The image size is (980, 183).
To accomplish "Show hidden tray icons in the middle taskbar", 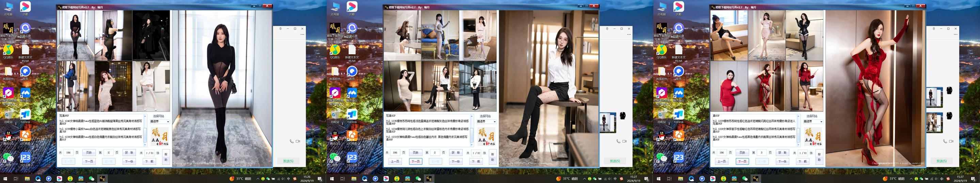I will [x=584, y=179].
